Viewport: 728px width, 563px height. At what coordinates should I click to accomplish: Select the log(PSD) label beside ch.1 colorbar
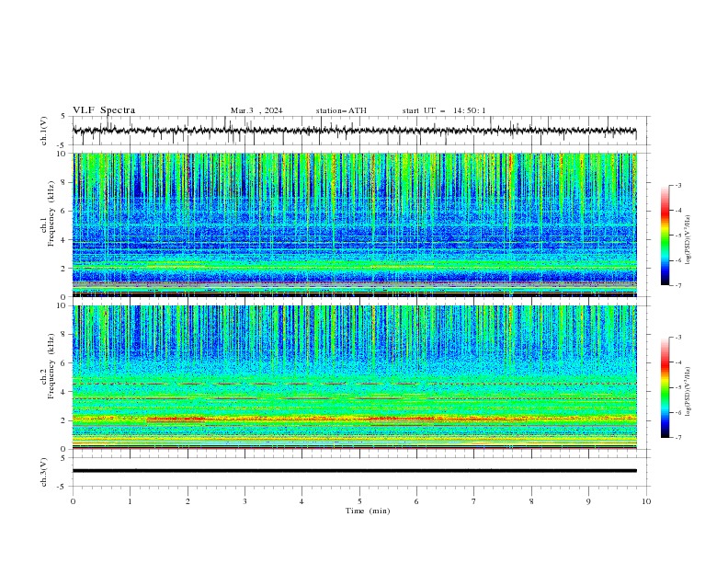[688, 240]
